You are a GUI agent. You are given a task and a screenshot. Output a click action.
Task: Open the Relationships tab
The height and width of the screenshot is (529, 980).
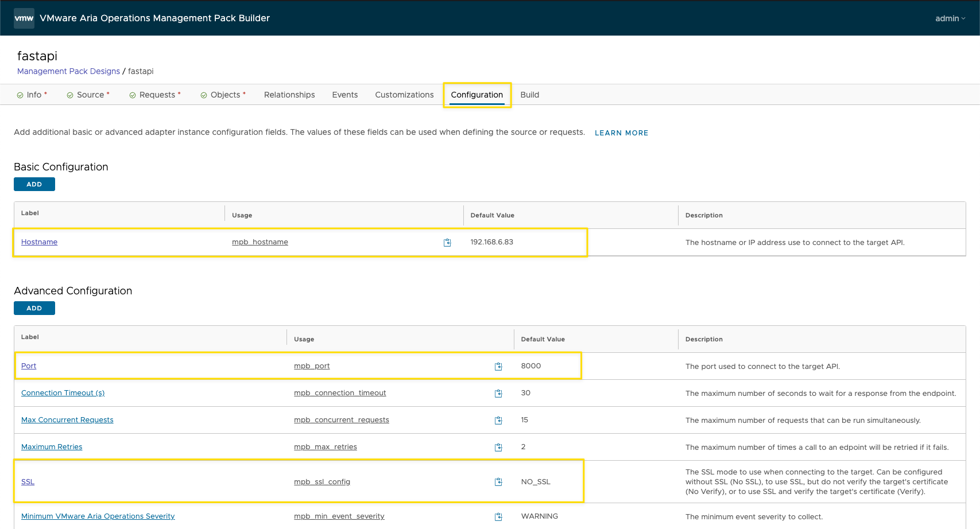coord(289,95)
